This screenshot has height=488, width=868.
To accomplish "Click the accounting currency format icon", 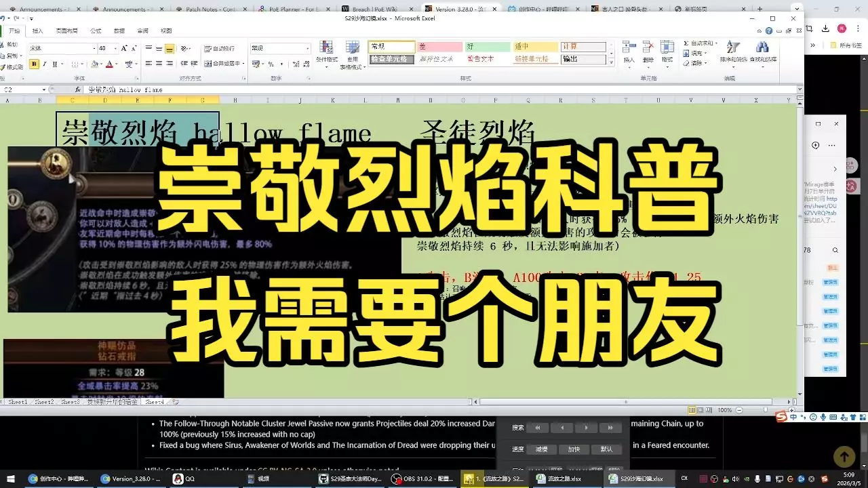I will pos(256,64).
